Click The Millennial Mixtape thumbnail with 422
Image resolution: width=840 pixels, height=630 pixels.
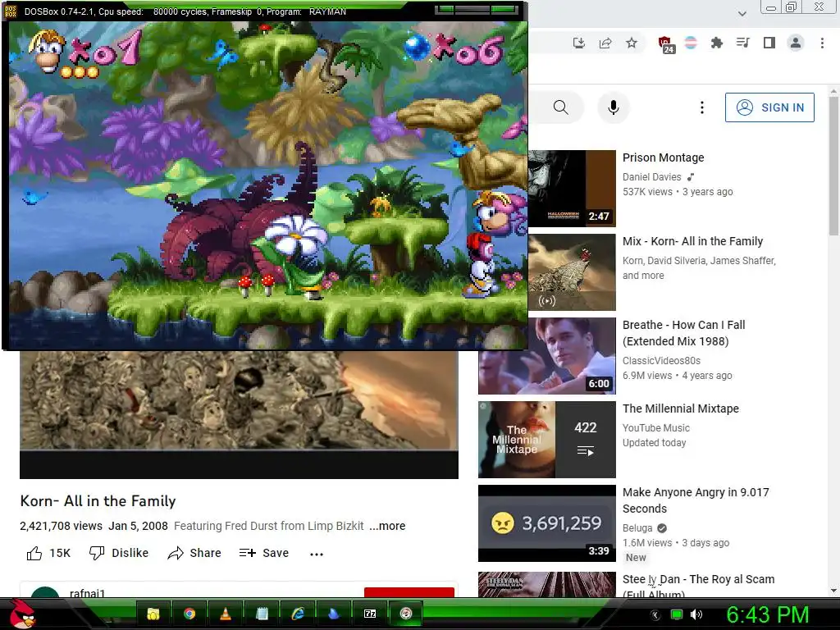[547, 440]
